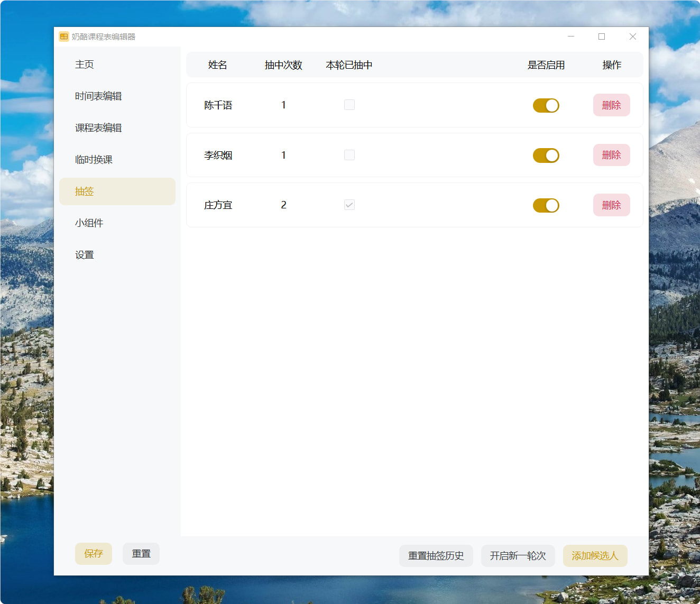Click the 本轮已抽中 column header
The height and width of the screenshot is (604, 700).
point(349,65)
